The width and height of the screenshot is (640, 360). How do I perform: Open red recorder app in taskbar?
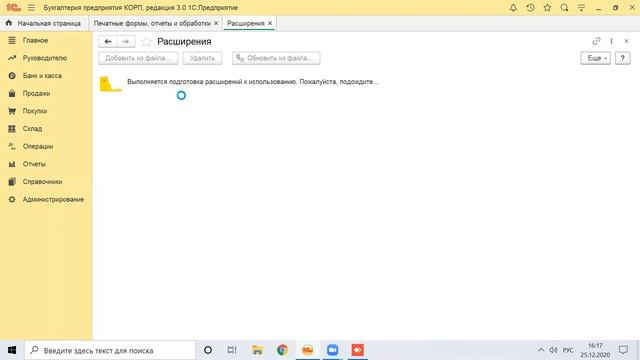358,350
